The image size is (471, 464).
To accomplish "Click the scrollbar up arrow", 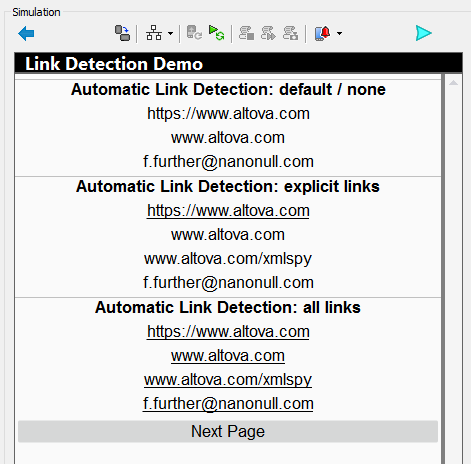I will pyautogui.click(x=453, y=83).
